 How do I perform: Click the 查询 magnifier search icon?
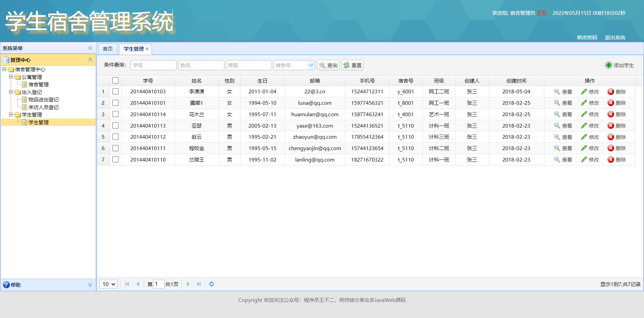pos(322,65)
